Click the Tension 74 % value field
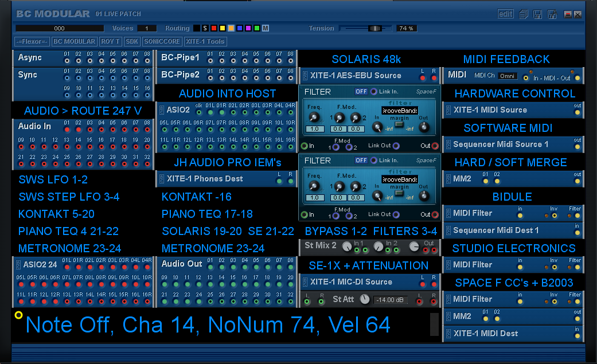Image resolution: width=597 pixels, height=364 pixels. click(x=406, y=28)
